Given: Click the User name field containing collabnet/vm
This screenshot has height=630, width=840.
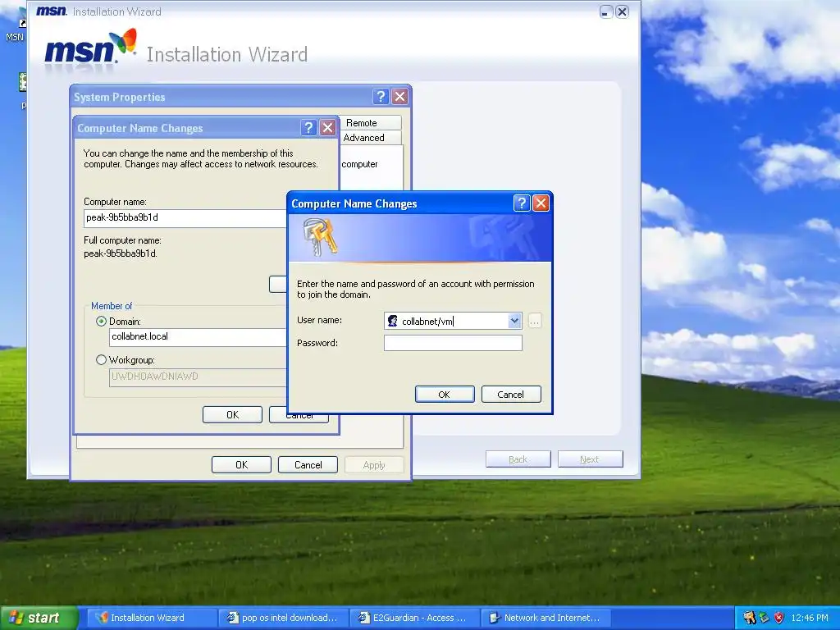Looking at the screenshot, I should coord(453,321).
